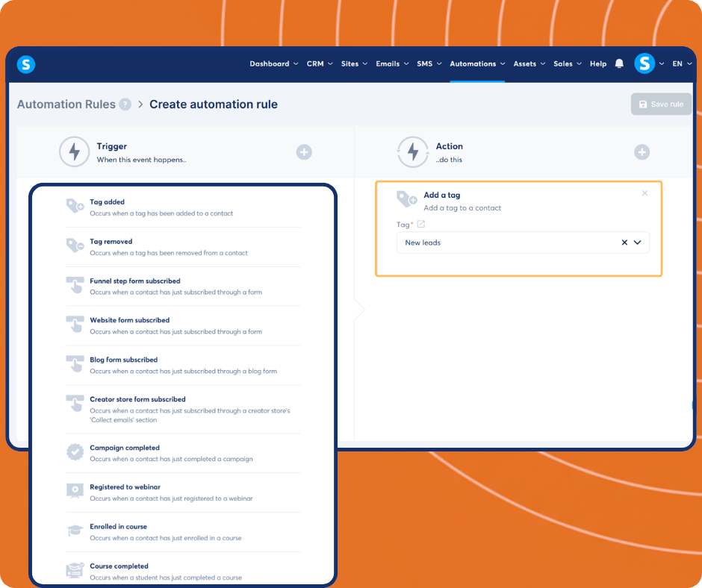702x588 pixels.
Task: Open the Automations menu
Action: point(476,64)
